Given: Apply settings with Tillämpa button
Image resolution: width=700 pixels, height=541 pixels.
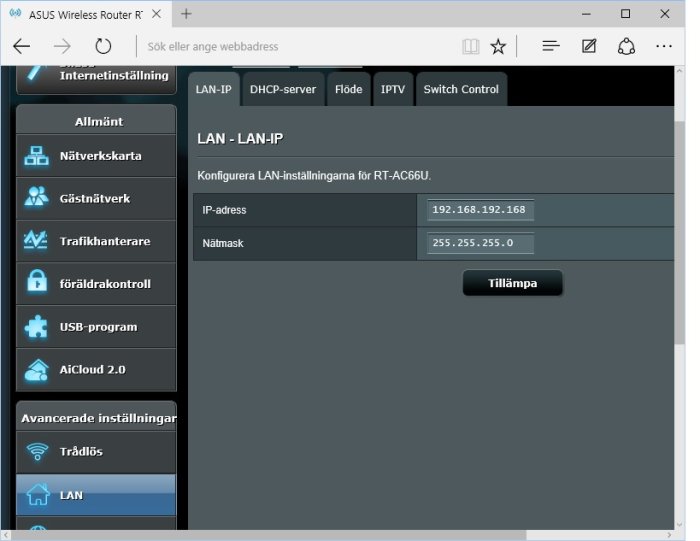Looking at the screenshot, I should click(512, 283).
